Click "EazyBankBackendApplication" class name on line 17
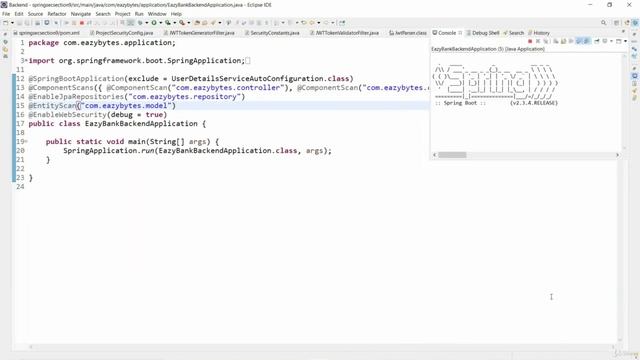This screenshot has height=360, width=640. 141,124
